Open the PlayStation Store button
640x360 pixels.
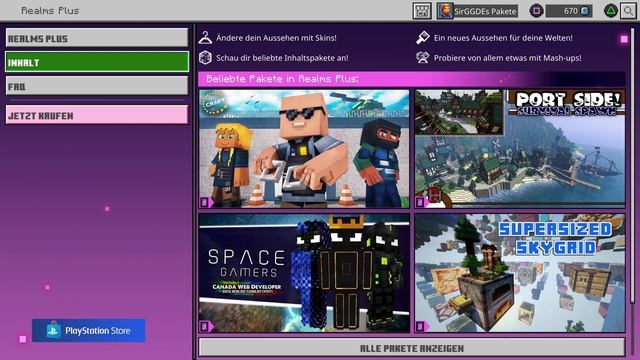click(x=89, y=330)
